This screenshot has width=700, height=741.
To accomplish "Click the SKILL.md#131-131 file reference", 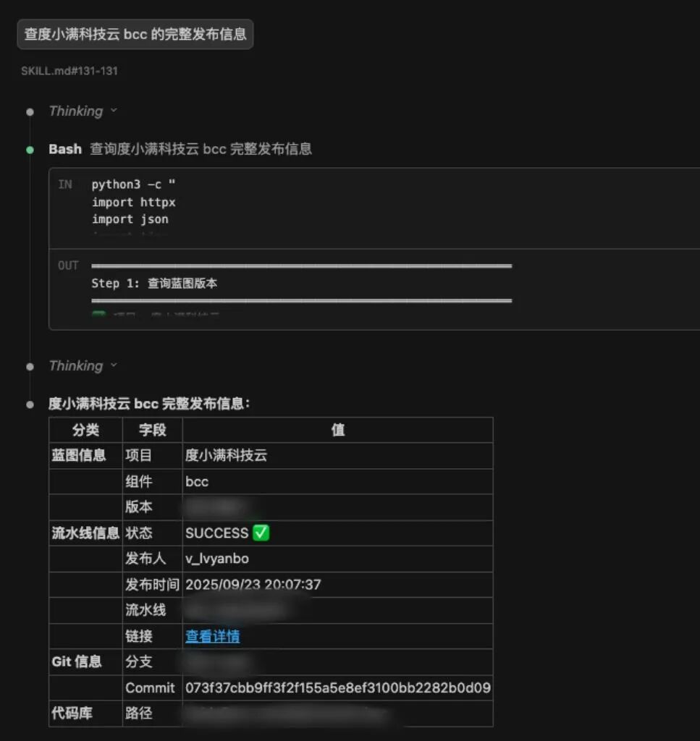I will (x=69, y=71).
